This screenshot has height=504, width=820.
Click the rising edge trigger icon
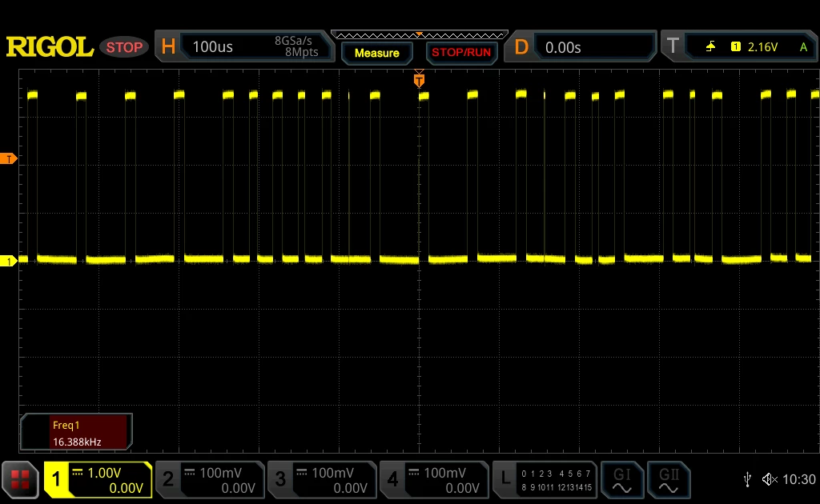coord(710,47)
